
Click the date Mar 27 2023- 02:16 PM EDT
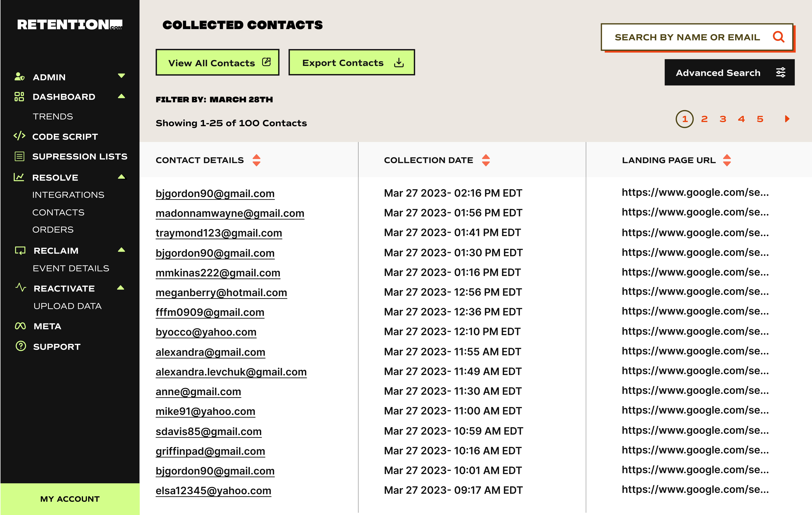tap(453, 193)
